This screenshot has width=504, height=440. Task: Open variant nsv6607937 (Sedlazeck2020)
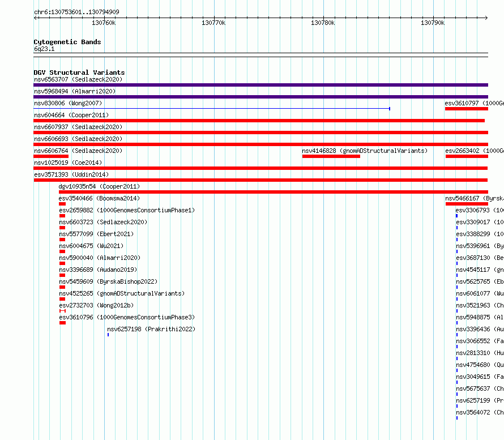click(x=78, y=127)
